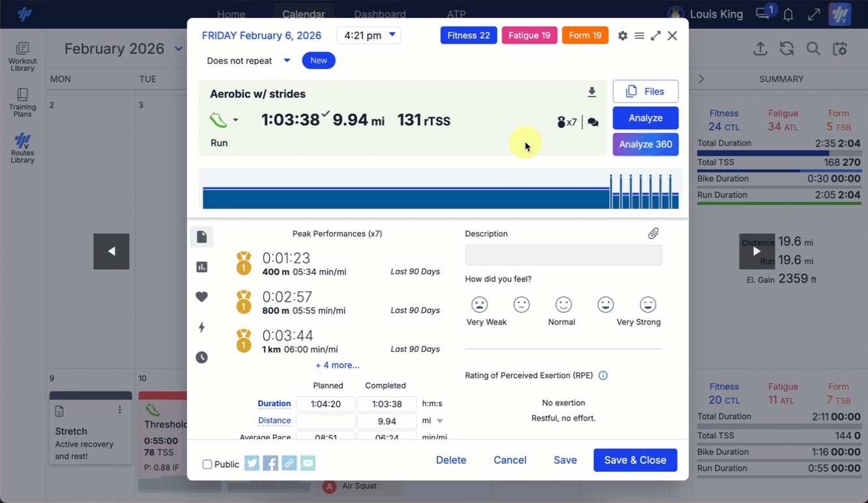Open workout settings gear icon

point(622,36)
